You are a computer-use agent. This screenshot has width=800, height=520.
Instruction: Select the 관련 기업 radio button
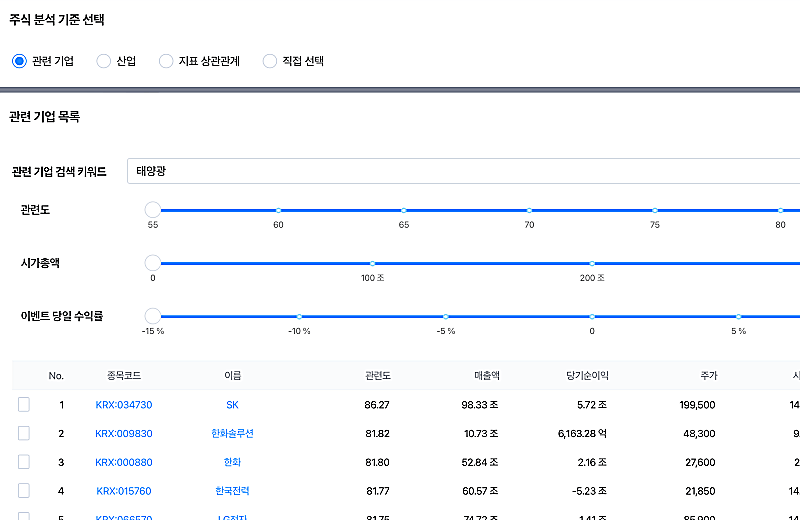tap(19, 61)
